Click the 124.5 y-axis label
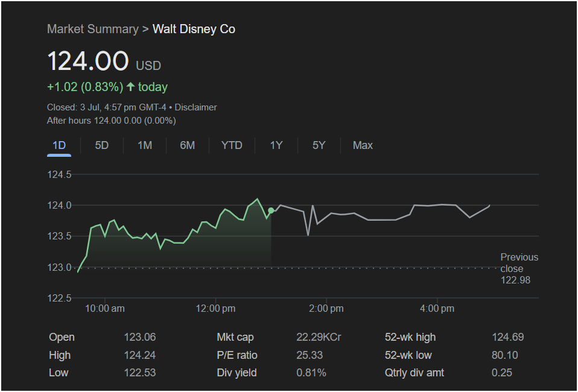The image size is (578, 392). [x=59, y=174]
